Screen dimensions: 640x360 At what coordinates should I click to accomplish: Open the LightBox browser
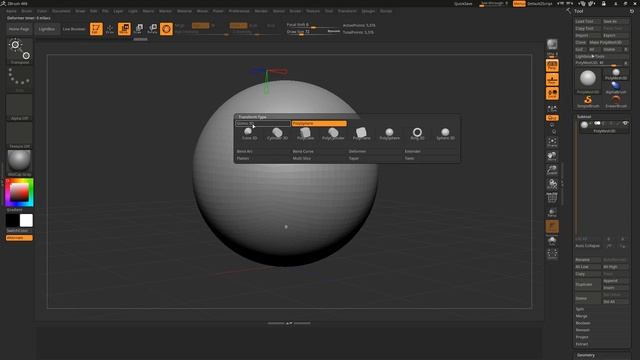pos(47,29)
